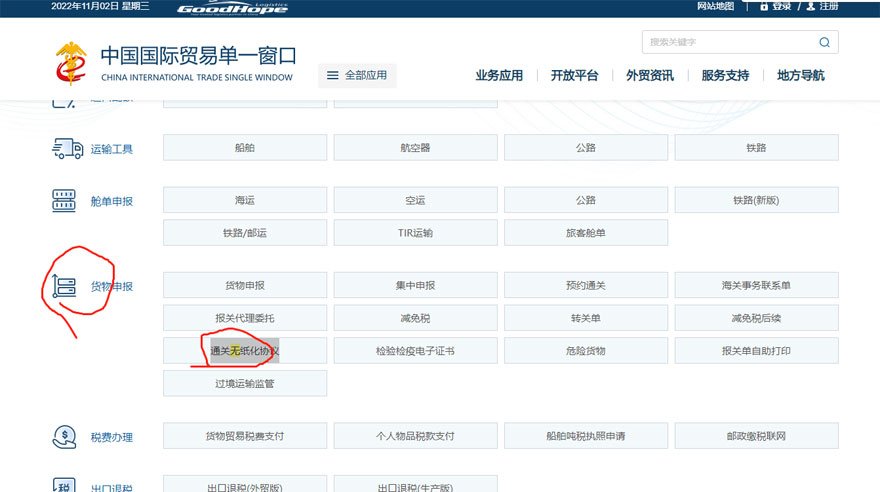This screenshot has height=492, width=880.
Task: Select 公路 under 运输工具
Action: click(x=586, y=148)
